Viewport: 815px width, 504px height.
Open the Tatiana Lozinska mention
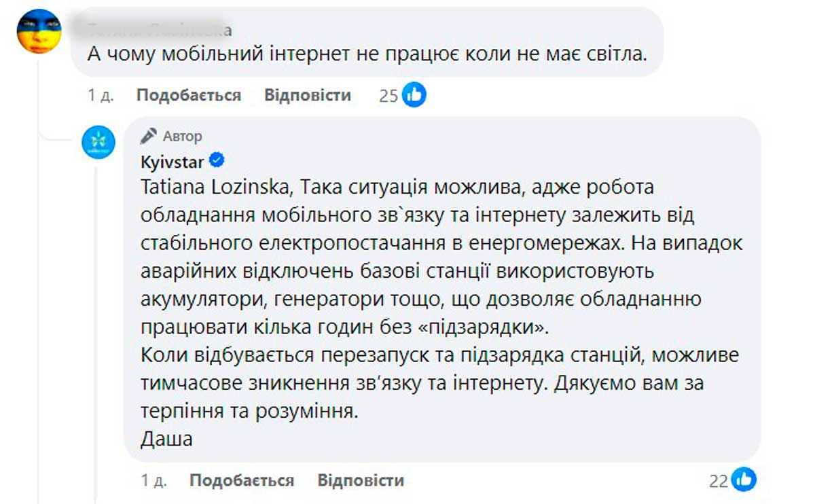tap(217, 186)
